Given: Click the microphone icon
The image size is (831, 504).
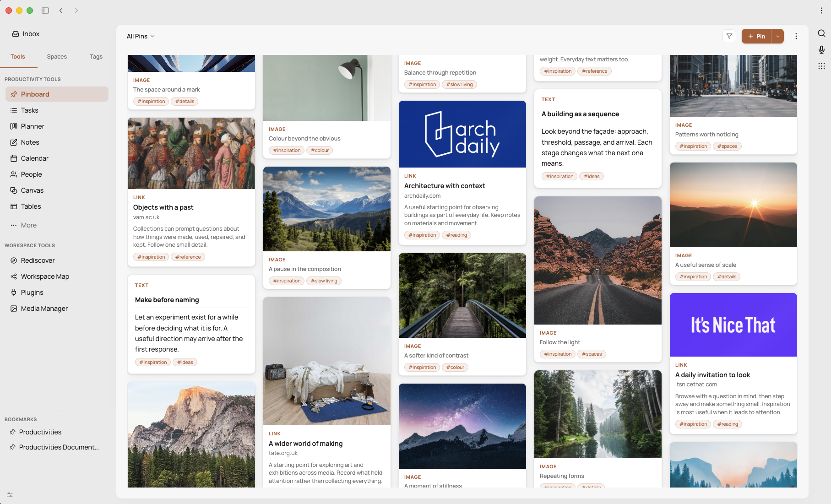Looking at the screenshot, I should (821, 50).
